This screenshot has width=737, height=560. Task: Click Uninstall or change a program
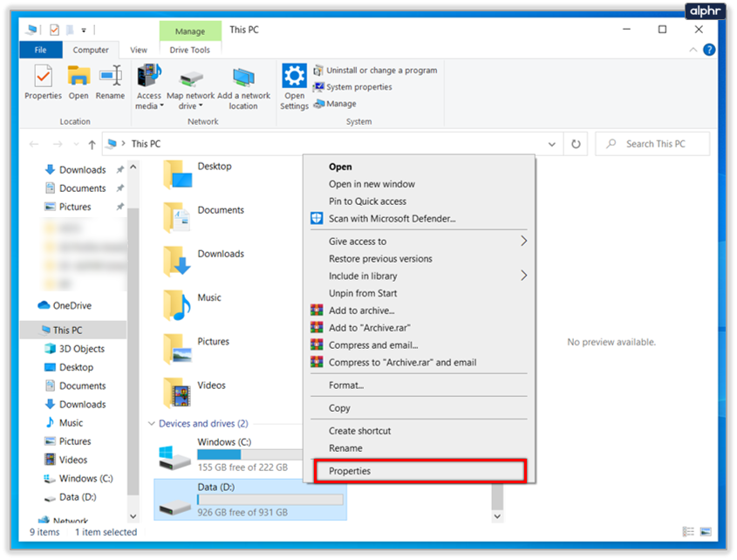pyautogui.click(x=376, y=70)
